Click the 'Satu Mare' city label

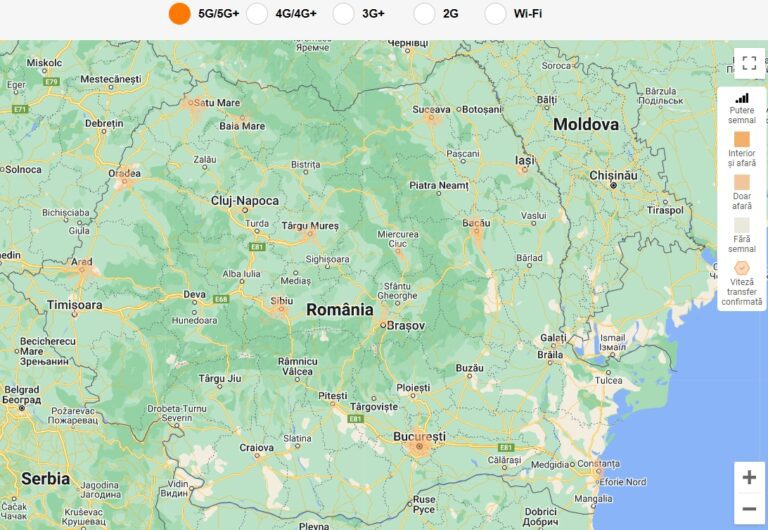tap(216, 103)
